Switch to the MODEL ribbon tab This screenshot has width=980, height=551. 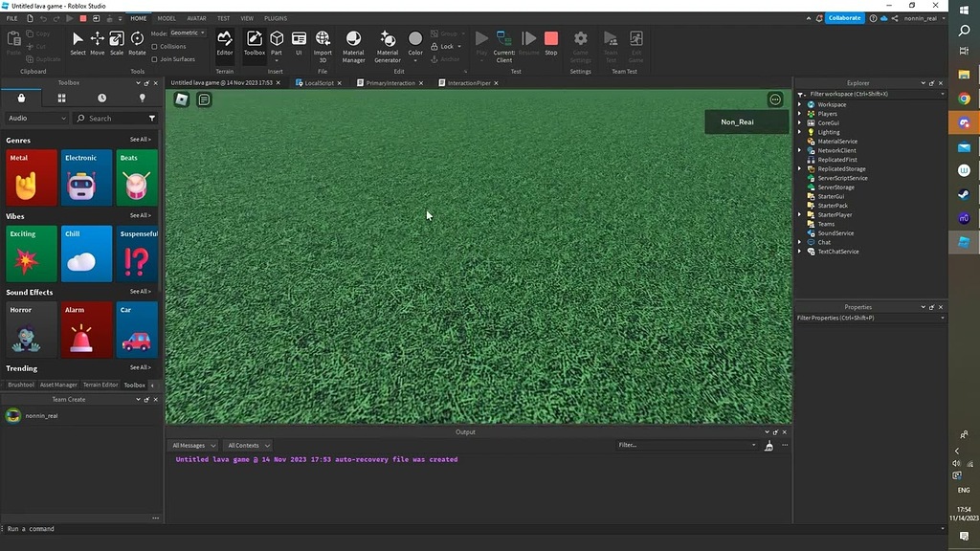pos(167,17)
